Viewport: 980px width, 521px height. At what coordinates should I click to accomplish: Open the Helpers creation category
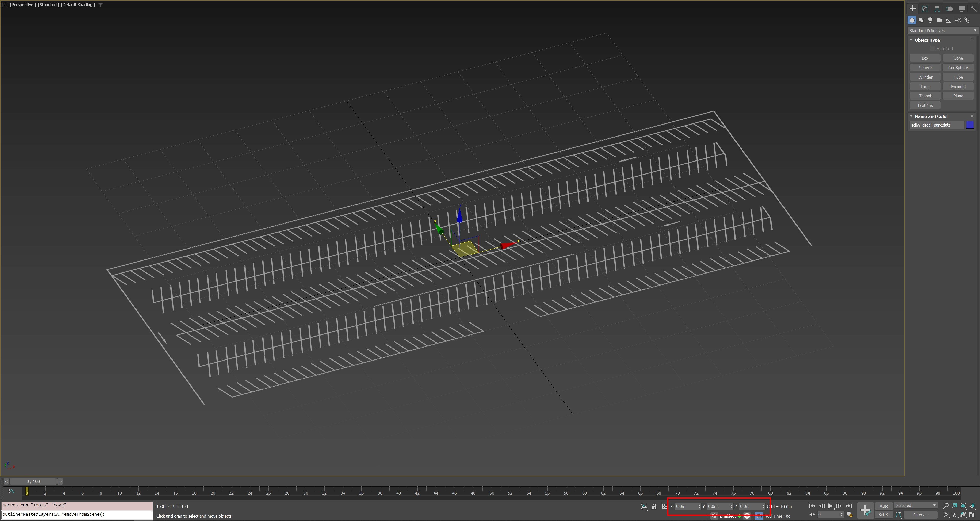click(948, 20)
